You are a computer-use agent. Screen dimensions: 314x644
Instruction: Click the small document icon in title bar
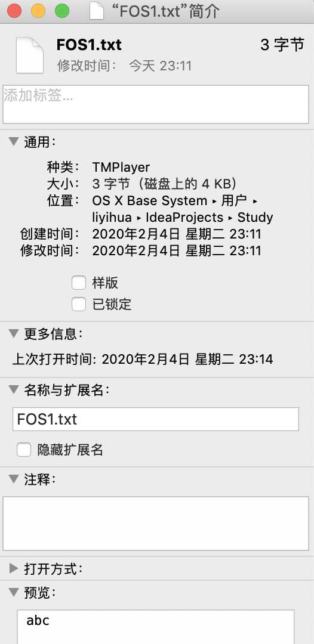[x=97, y=11]
